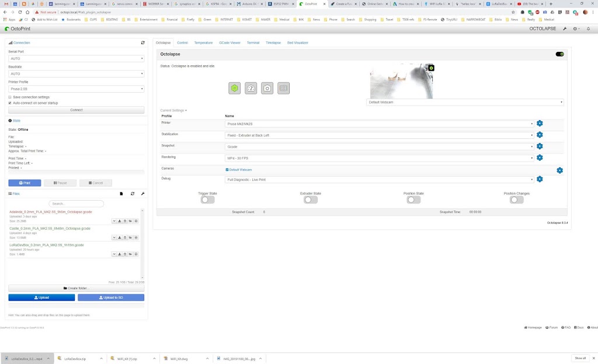
Task: Switch to the Control tab
Action: point(182,43)
